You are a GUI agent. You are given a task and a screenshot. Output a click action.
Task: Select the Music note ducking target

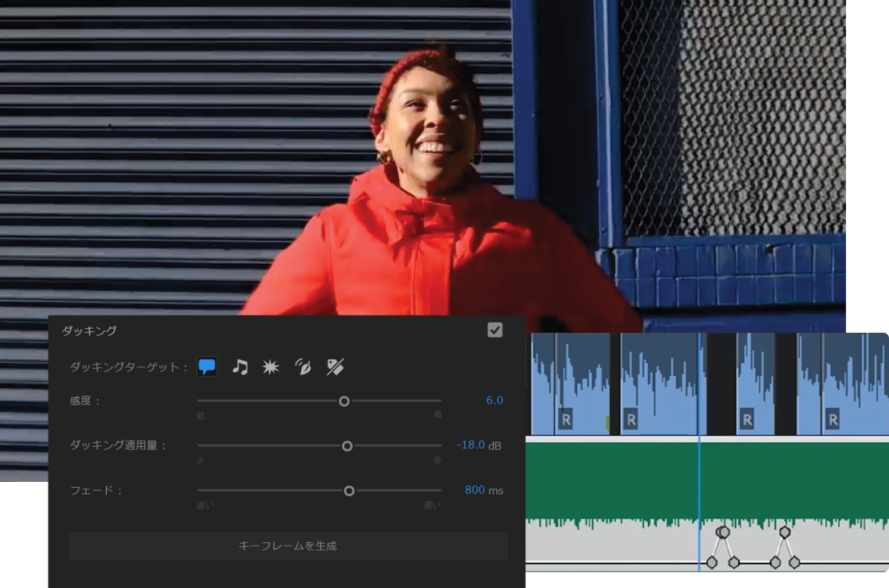(x=240, y=367)
